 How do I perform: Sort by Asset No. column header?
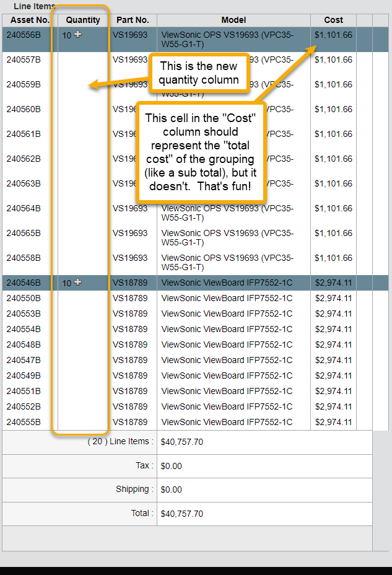(30, 20)
